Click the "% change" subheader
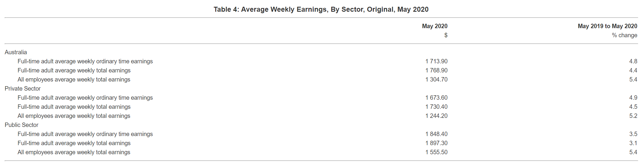 pos(624,35)
